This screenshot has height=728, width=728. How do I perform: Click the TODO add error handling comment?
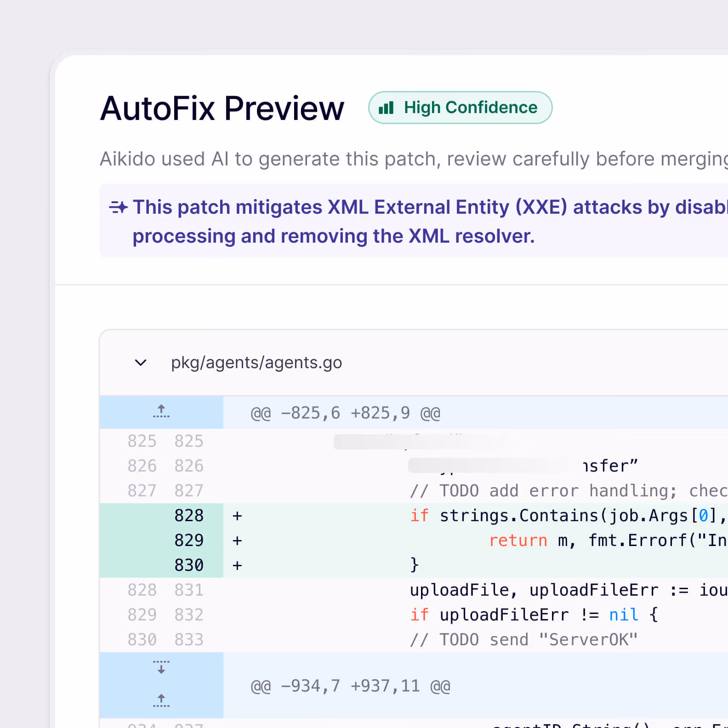point(569,491)
